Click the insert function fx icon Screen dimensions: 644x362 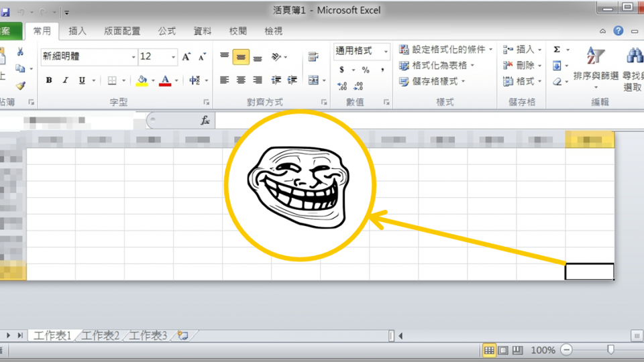[205, 121]
